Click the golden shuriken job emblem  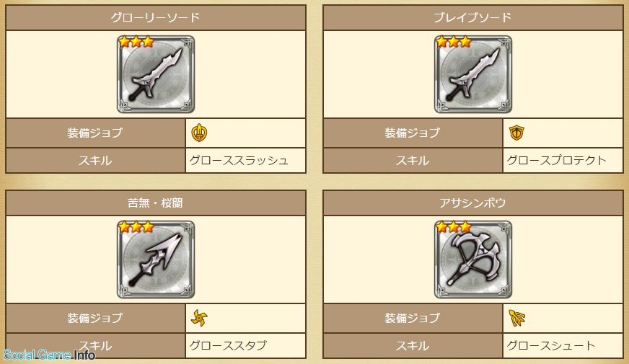(x=199, y=319)
